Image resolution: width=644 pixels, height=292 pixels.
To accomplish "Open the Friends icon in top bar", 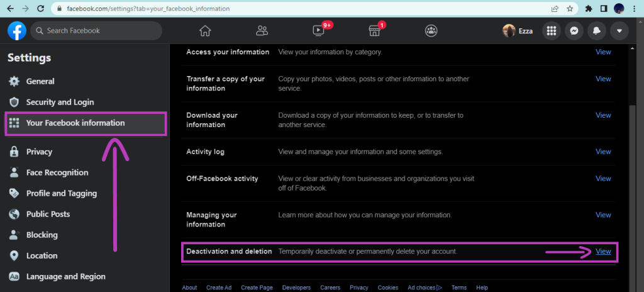I will click(x=262, y=31).
